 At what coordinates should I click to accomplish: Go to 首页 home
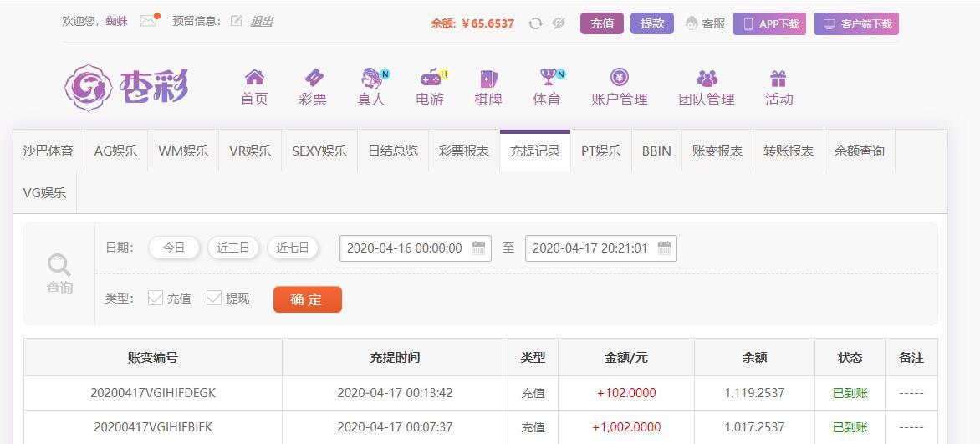coord(253,87)
